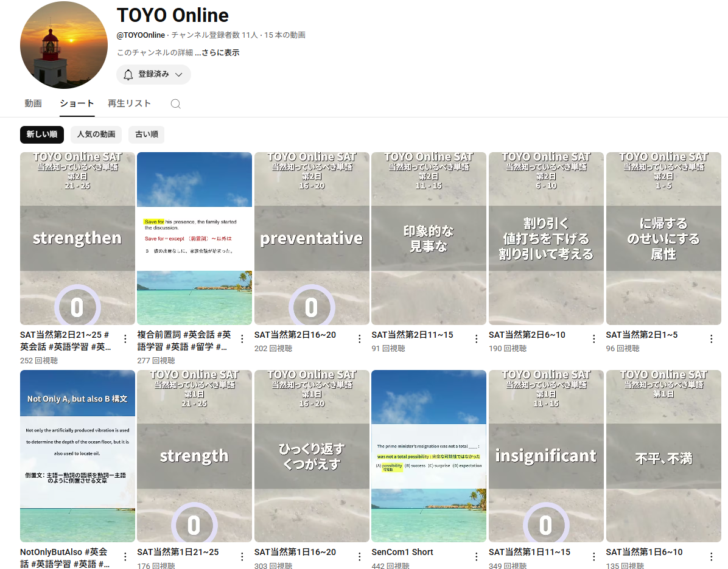The height and width of the screenshot is (569, 728).
Task: Open title link 複合前置詞 #英会話
Action: coord(184,341)
